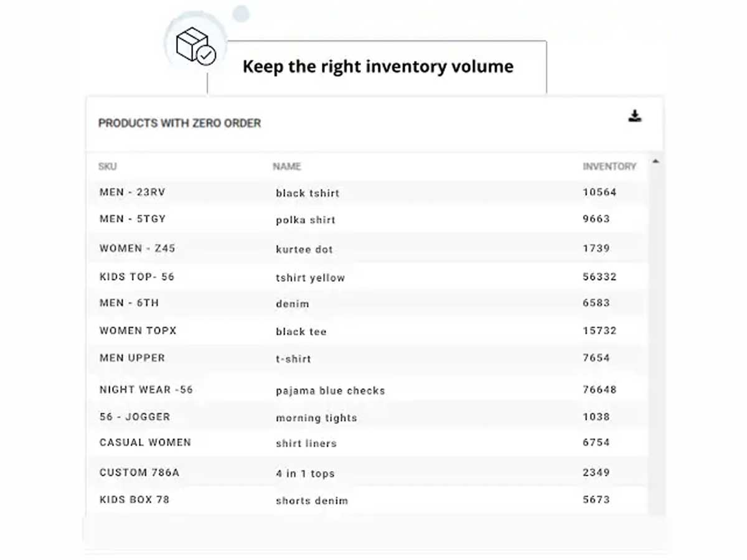Select the CASUAL WOMEN SKU cell
Image resolution: width=747 pixels, height=560 pixels.
[145, 442]
